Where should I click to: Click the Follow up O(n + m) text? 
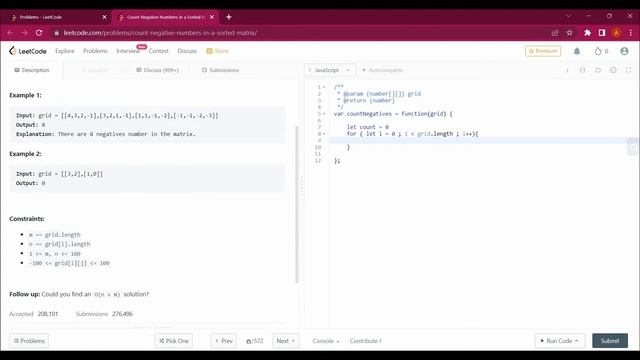(x=107, y=294)
